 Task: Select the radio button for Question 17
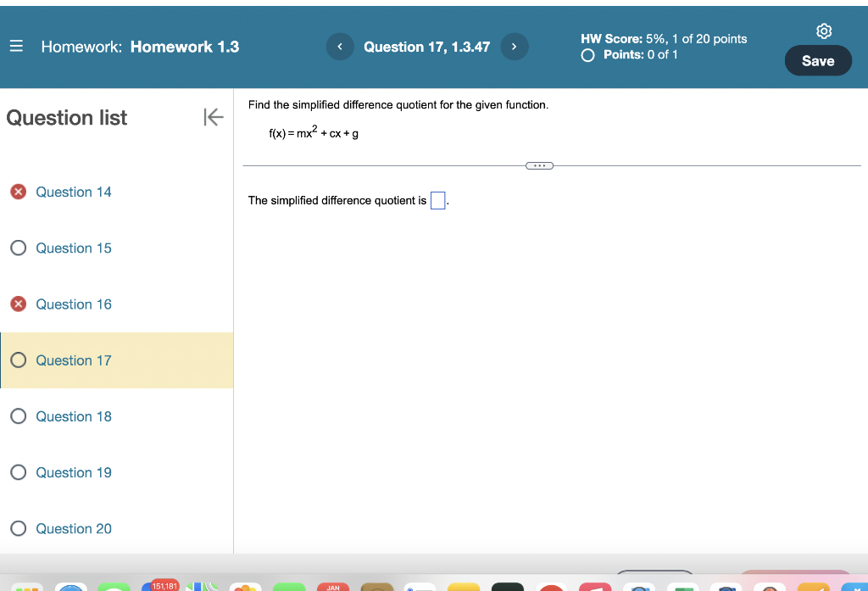18,360
